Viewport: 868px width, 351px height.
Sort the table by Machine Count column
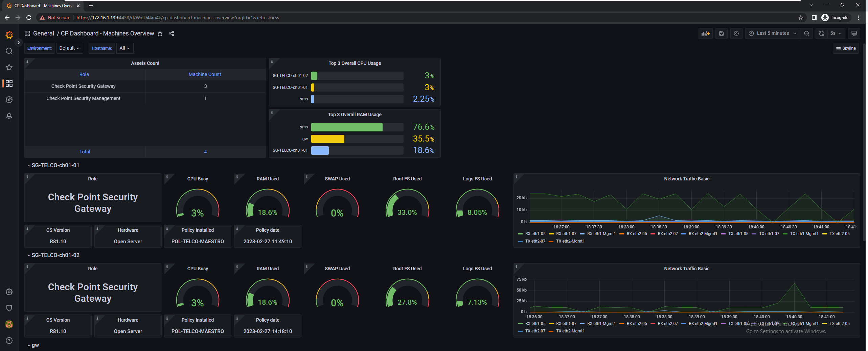(x=205, y=74)
